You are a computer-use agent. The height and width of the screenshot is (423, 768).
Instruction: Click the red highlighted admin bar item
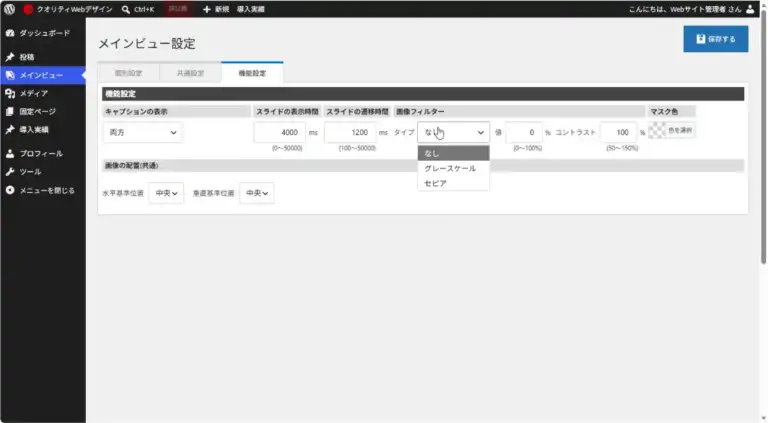coord(178,9)
